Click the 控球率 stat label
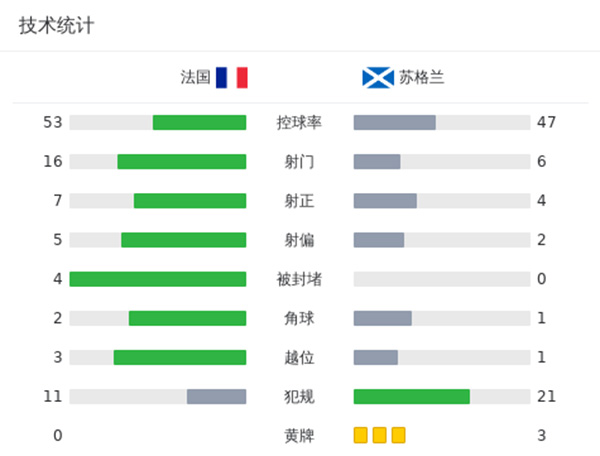This screenshot has width=600, height=456. [299, 122]
